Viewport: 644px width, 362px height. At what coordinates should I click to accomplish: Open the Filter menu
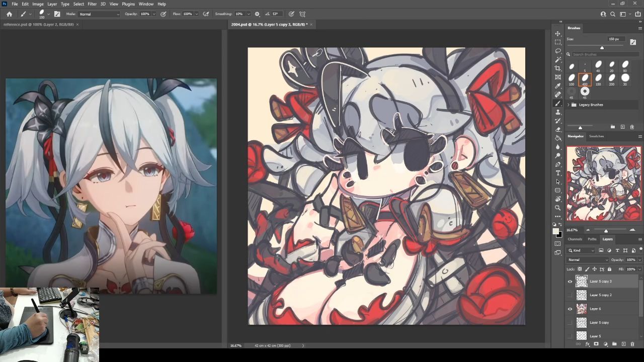click(x=92, y=4)
